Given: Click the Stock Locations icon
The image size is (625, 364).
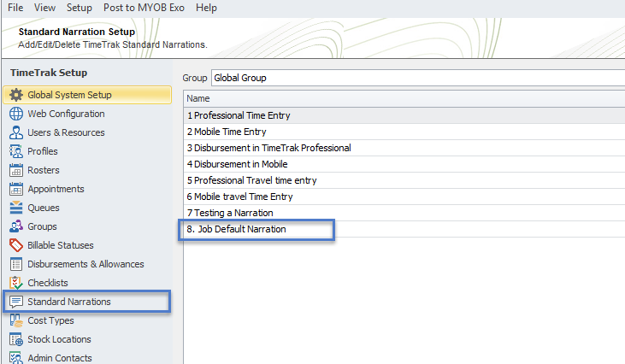Looking at the screenshot, I should (x=16, y=339).
